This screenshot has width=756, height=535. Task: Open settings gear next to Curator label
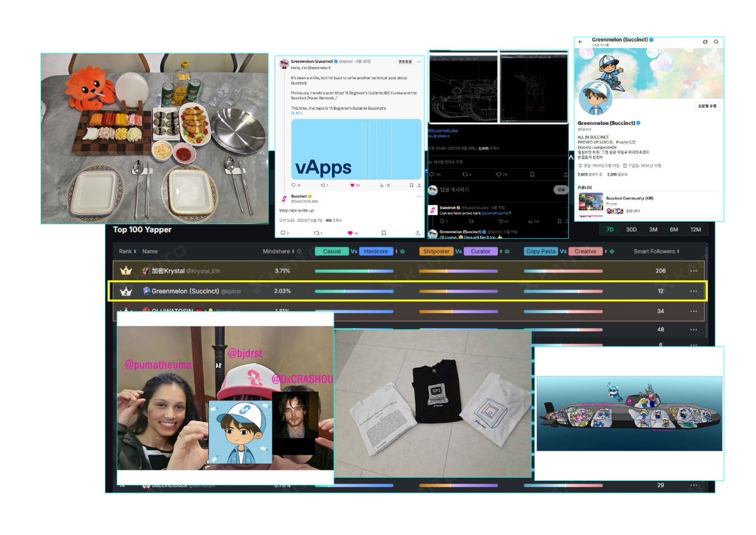(x=507, y=251)
